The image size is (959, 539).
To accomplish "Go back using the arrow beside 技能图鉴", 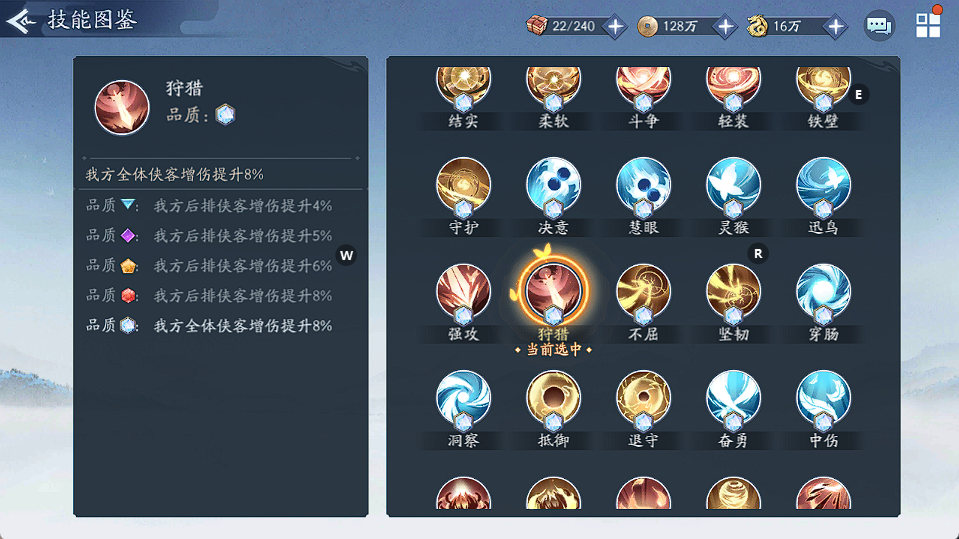I will click(21, 21).
